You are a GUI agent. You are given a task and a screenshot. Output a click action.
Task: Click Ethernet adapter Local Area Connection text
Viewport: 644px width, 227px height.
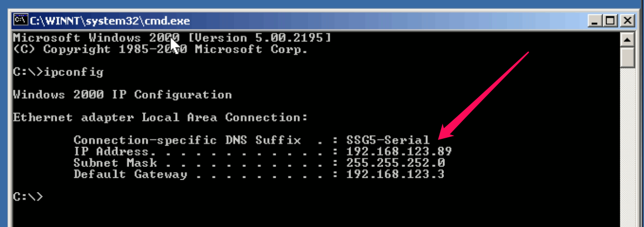pyautogui.click(x=160, y=117)
